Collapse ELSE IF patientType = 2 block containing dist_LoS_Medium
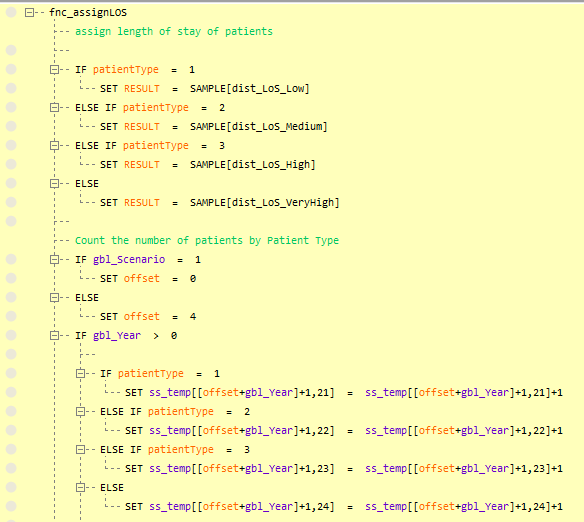This screenshot has height=522, width=584. (54, 108)
